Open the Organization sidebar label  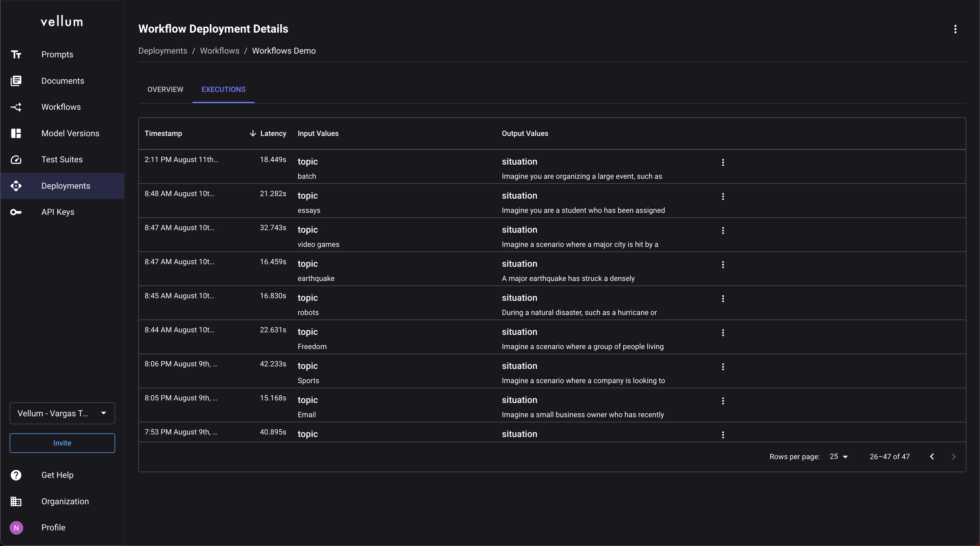tap(65, 501)
